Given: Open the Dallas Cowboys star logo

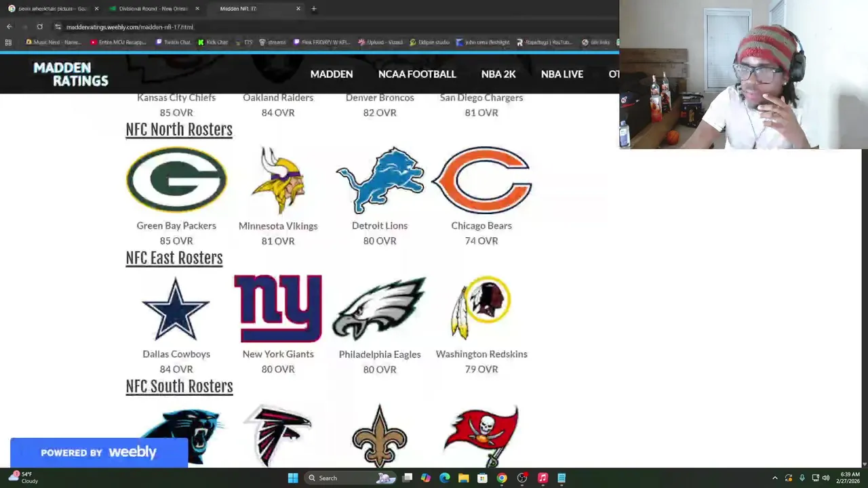Looking at the screenshot, I should pyautogui.click(x=176, y=308).
